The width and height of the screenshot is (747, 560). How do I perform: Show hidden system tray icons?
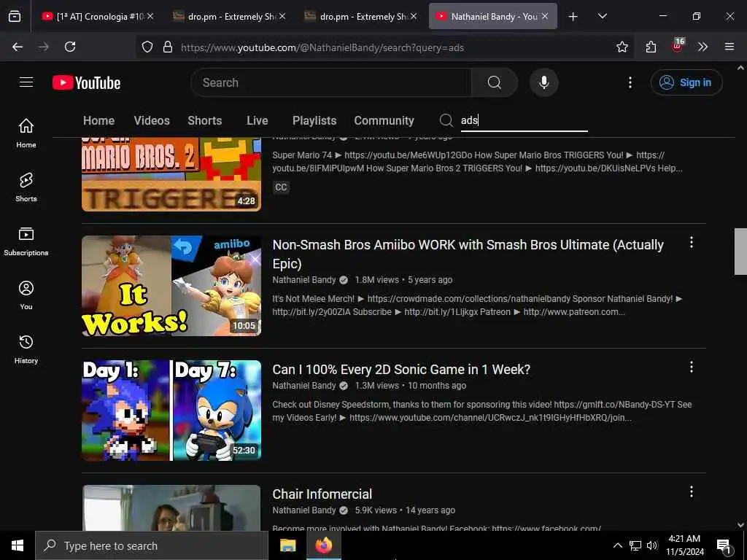click(617, 545)
